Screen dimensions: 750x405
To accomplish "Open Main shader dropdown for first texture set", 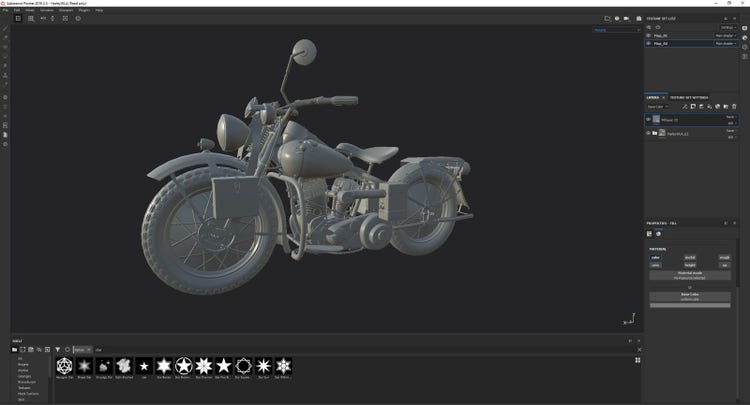I will 726,35.
